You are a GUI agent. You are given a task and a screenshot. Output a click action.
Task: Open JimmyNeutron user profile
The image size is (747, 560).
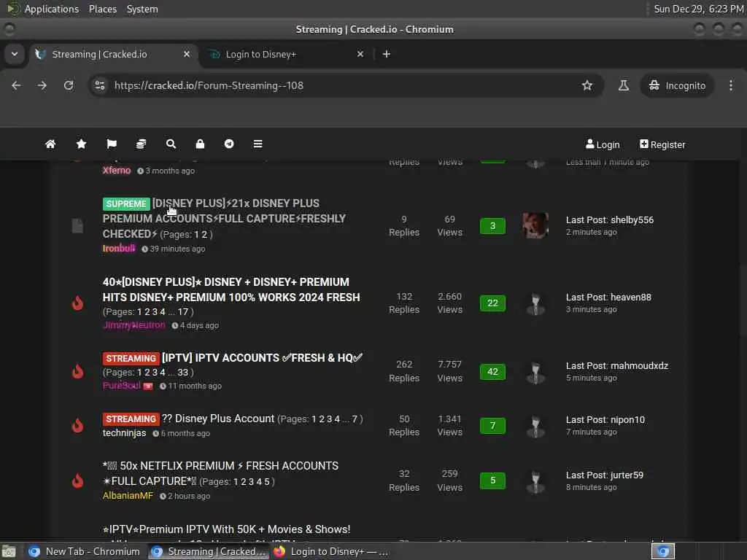pyautogui.click(x=134, y=324)
